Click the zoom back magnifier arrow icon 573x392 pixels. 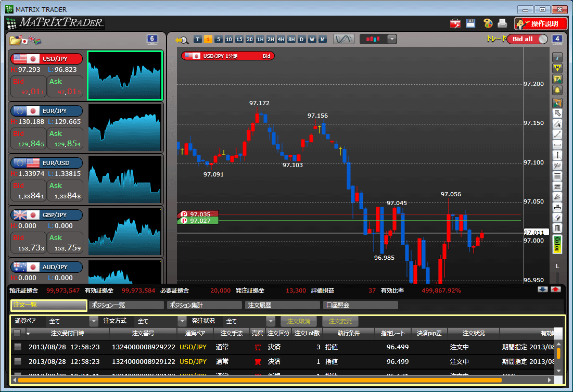tap(182, 40)
